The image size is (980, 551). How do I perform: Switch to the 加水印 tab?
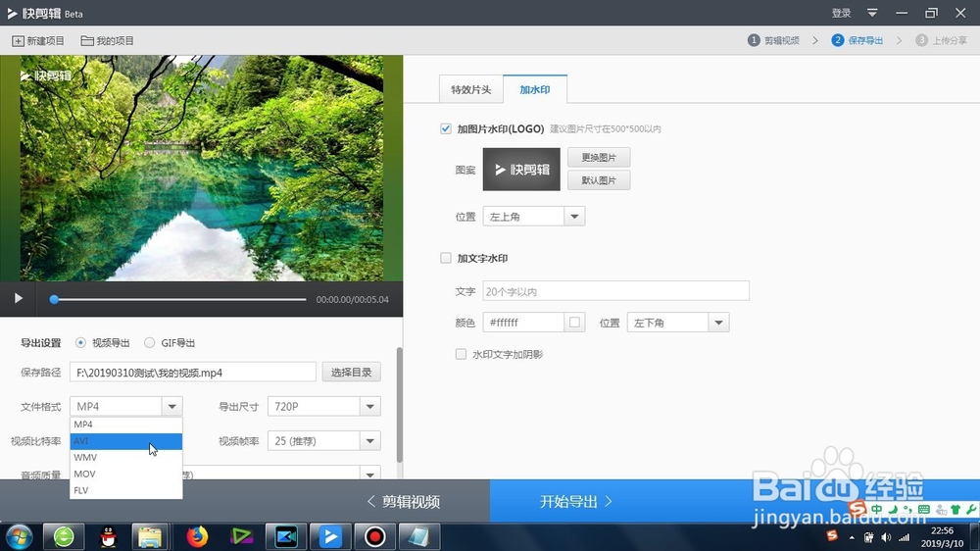pyautogui.click(x=535, y=89)
